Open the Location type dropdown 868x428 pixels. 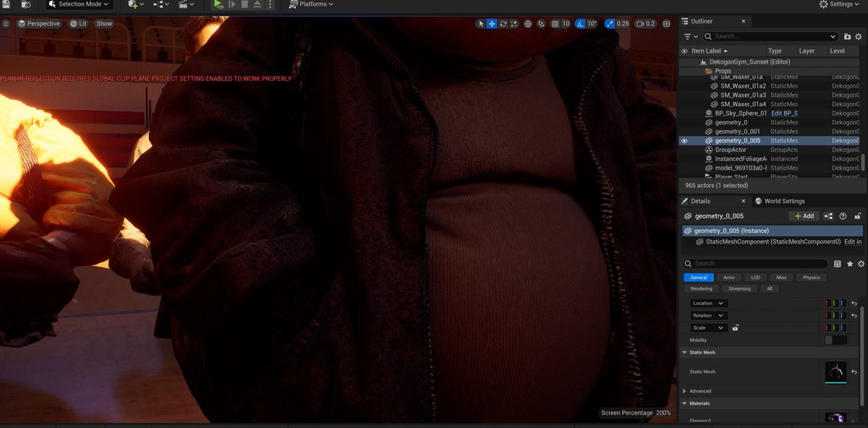pos(709,303)
